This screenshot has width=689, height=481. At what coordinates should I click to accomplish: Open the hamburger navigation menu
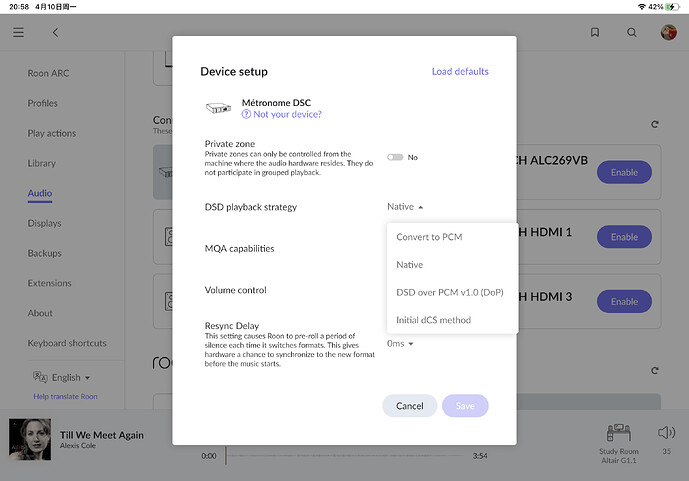click(x=18, y=33)
